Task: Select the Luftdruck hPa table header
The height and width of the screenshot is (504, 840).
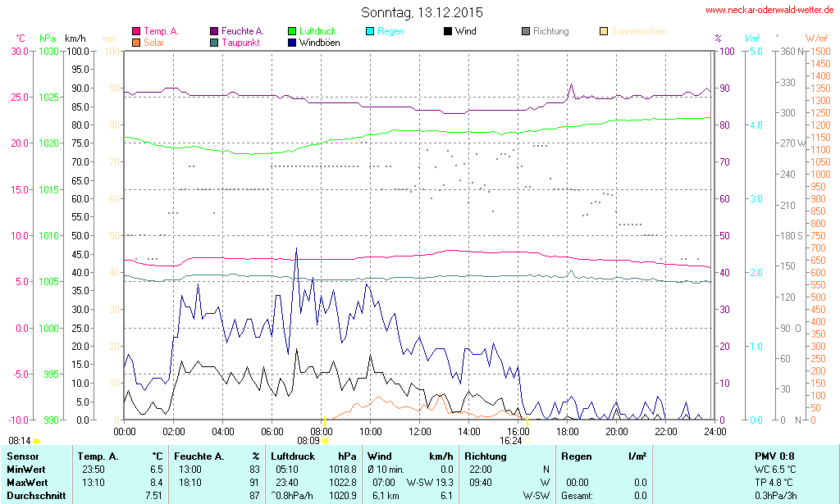Action: point(314,456)
